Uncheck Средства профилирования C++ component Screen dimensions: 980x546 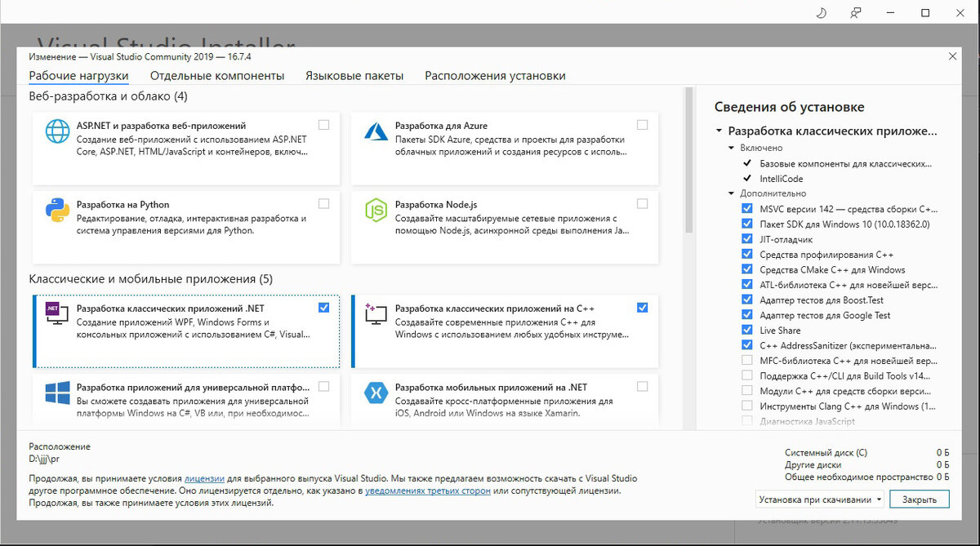coord(747,255)
